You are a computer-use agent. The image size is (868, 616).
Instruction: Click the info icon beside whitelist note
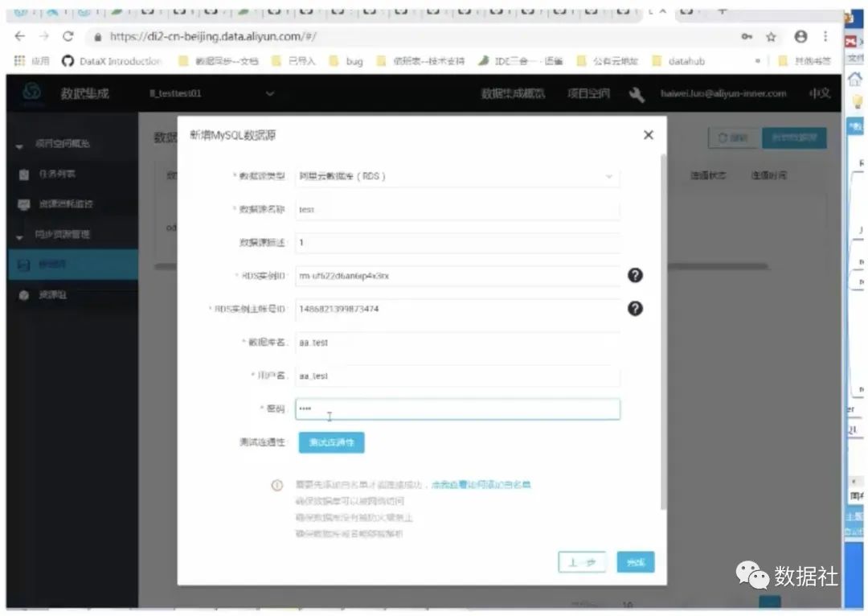(x=276, y=485)
